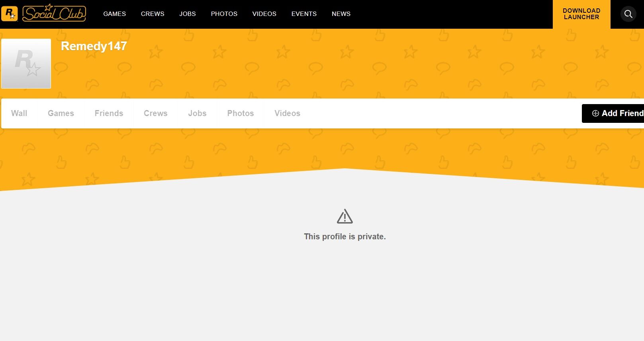
Task: Click the Remedy147 username heading
Action: (x=94, y=46)
